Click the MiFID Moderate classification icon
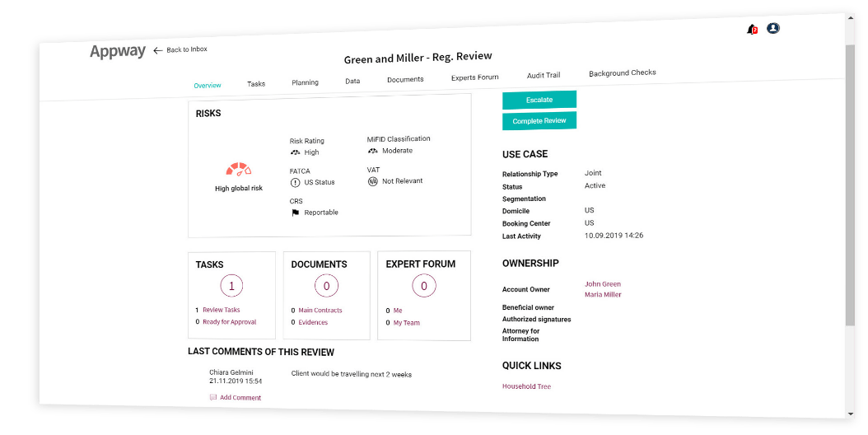The height and width of the screenshot is (435, 868). click(372, 151)
